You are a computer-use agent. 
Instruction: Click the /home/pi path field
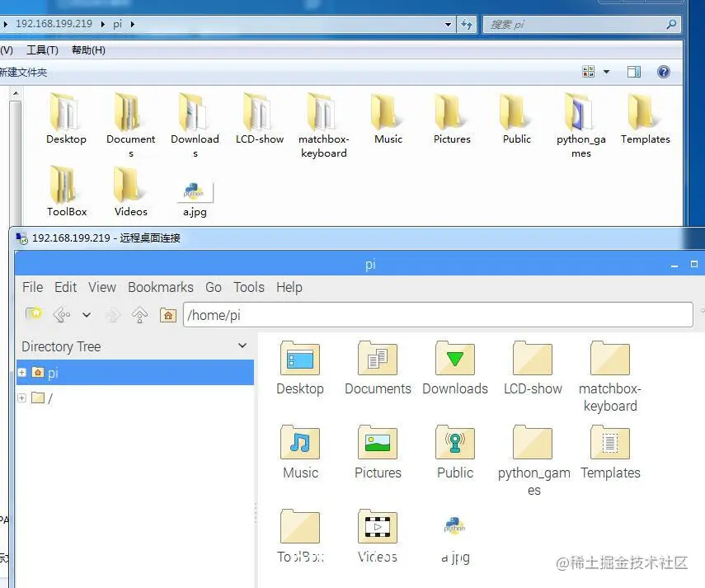438,315
